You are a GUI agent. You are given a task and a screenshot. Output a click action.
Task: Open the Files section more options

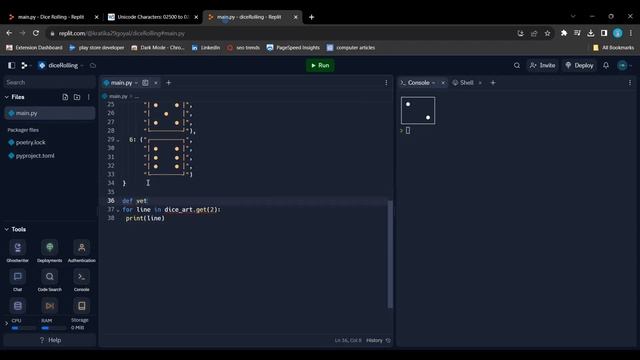[89, 97]
